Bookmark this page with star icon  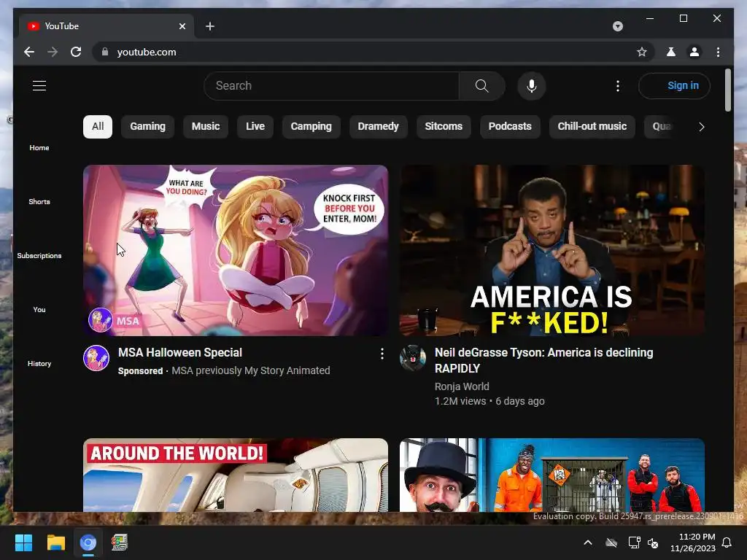coord(642,52)
